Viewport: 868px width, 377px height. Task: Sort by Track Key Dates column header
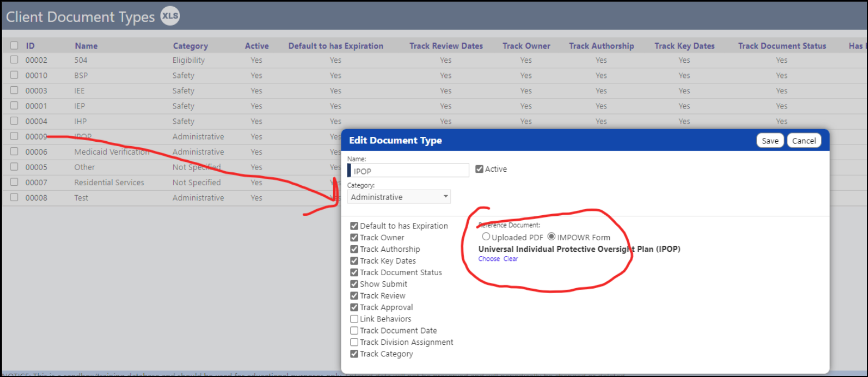pos(684,46)
